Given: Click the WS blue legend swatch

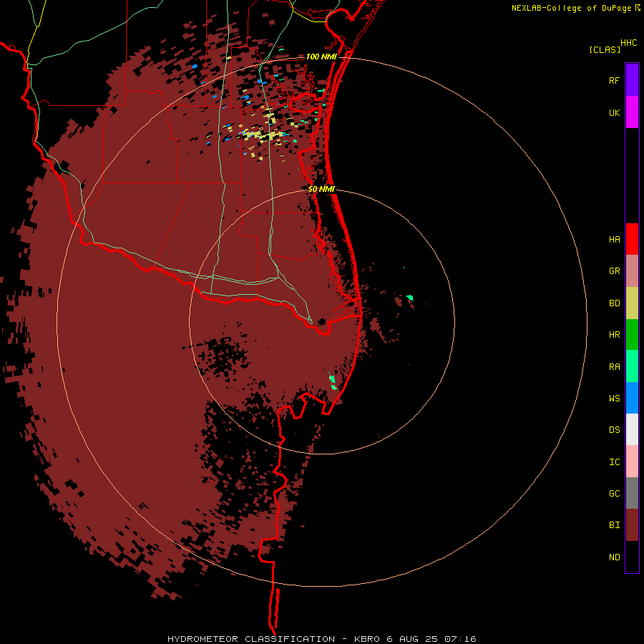Looking at the screenshot, I should [632, 398].
